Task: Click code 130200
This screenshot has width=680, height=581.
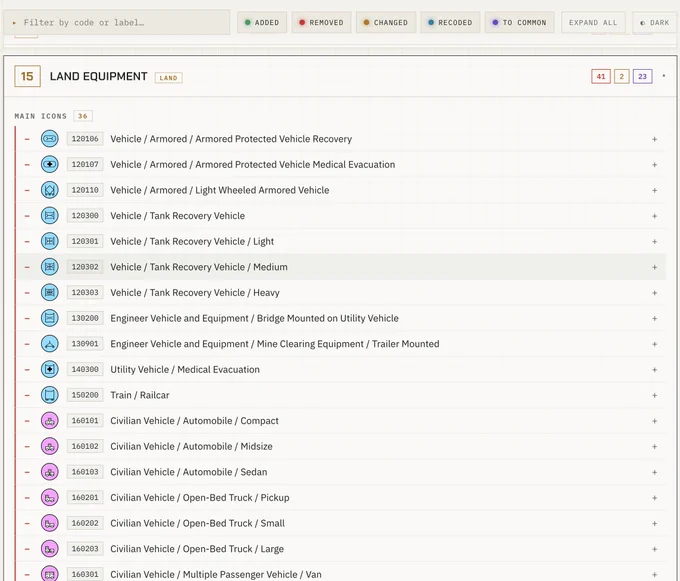Action: (85, 318)
